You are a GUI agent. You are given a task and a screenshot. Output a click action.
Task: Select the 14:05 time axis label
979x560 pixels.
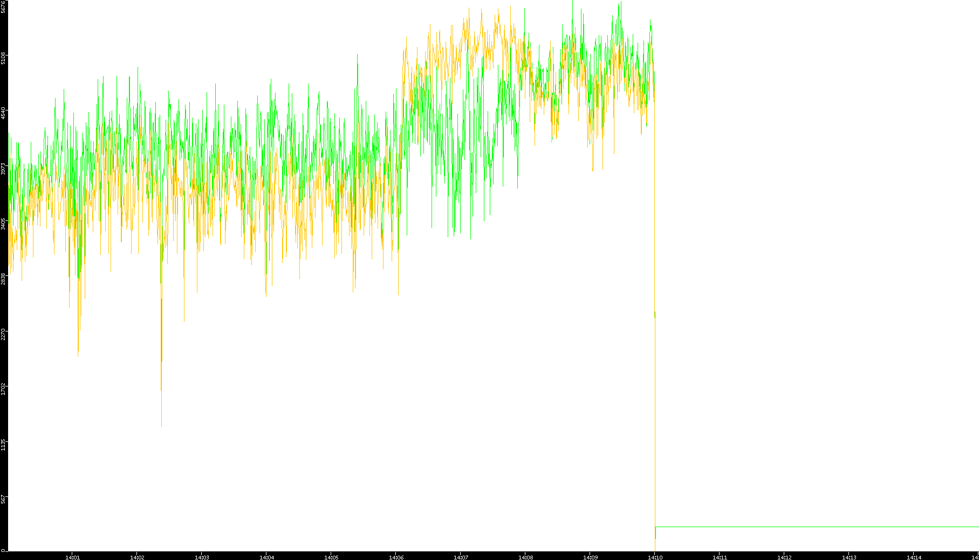[x=331, y=557]
